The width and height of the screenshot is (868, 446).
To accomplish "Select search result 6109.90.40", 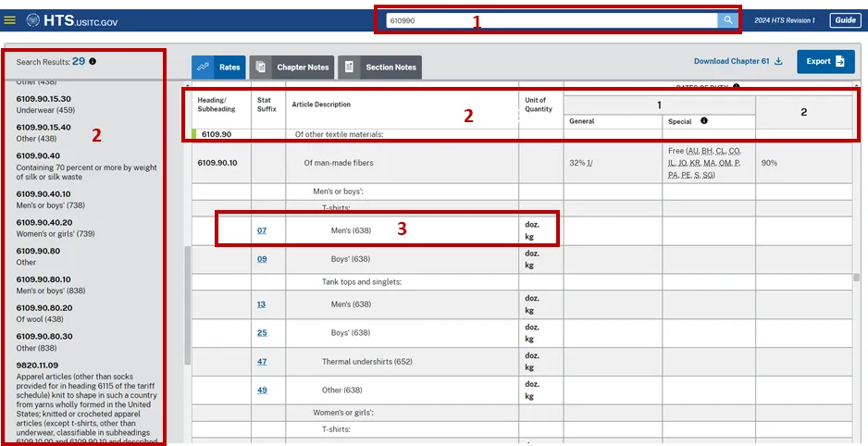I will point(86,166).
